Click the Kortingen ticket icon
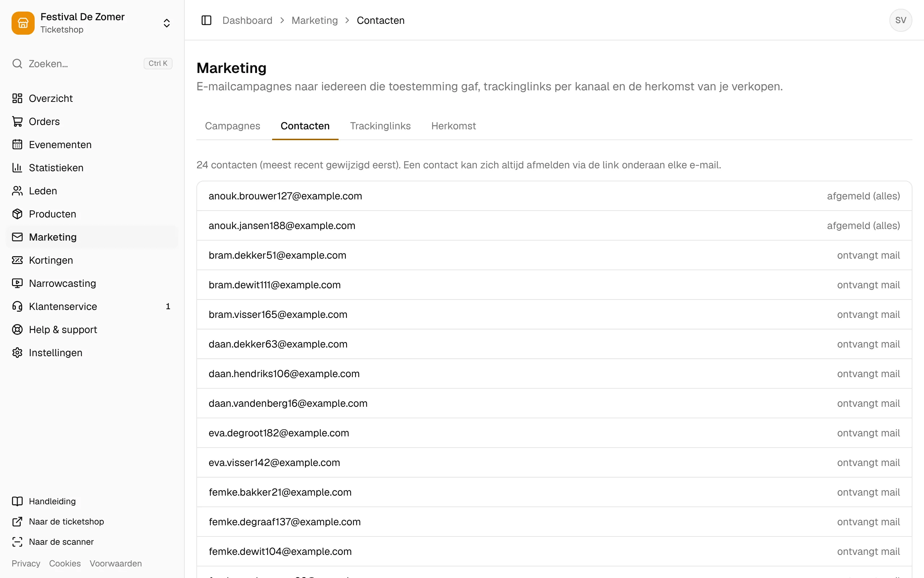This screenshot has width=924, height=578. point(17,260)
